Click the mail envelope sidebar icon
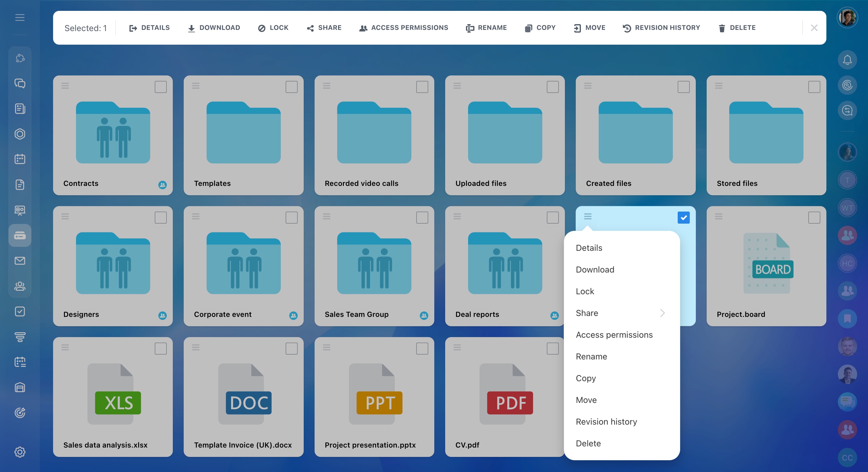Image resolution: width=868 pixels, height=472 pixels. pyautogui.click(x=20, y=261)
